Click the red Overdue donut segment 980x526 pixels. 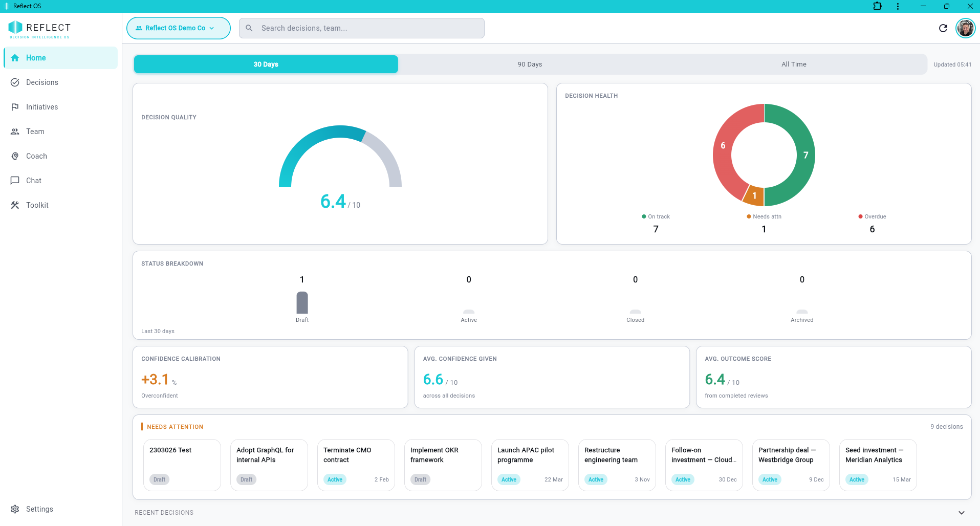(x=723, y=145)
